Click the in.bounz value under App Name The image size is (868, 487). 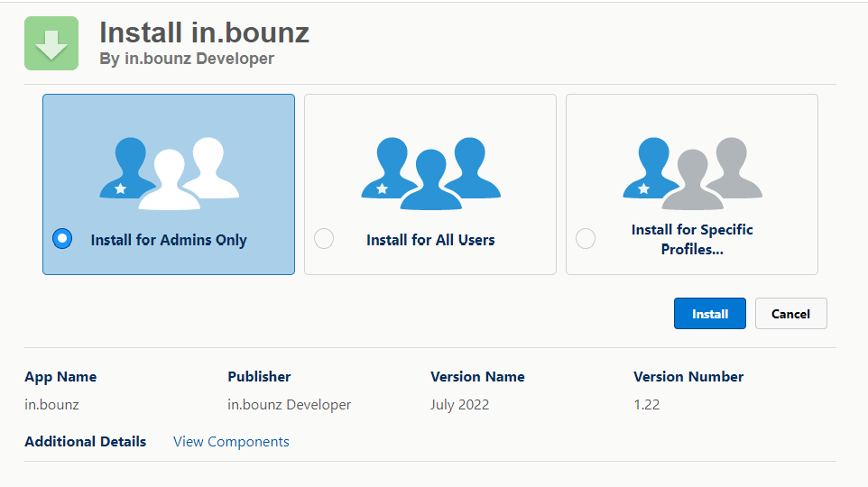pos(51,405)
